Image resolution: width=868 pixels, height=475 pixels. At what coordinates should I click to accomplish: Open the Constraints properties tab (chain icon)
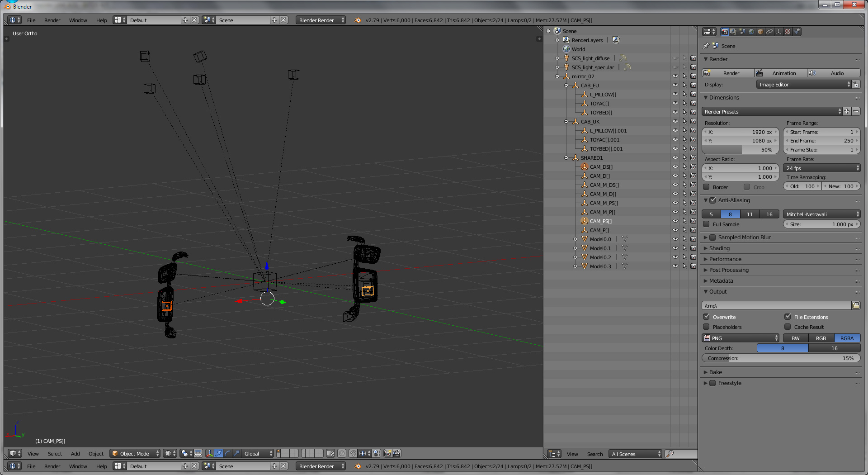(x=769, y=32)
